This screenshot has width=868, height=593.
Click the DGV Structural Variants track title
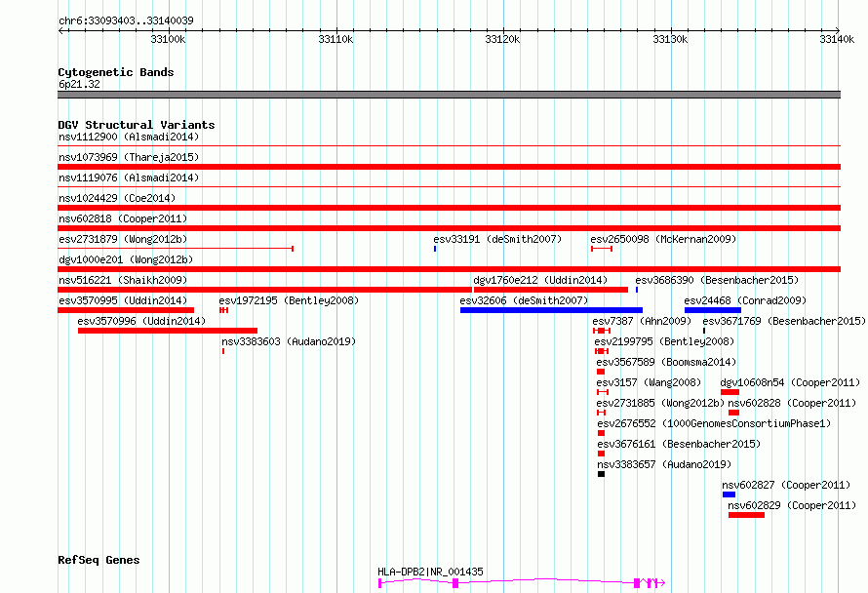click(x=137, y=125)
